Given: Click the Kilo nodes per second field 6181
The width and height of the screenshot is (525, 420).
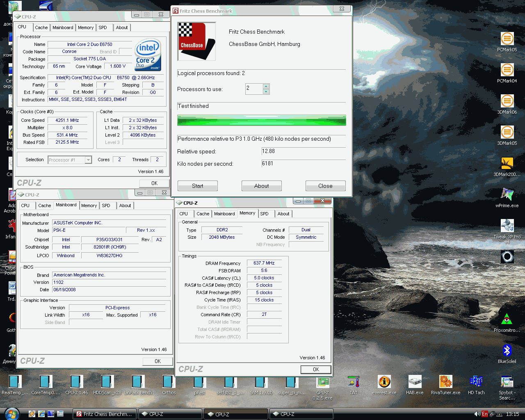Looking at the screenshot, I should [304, 164].
